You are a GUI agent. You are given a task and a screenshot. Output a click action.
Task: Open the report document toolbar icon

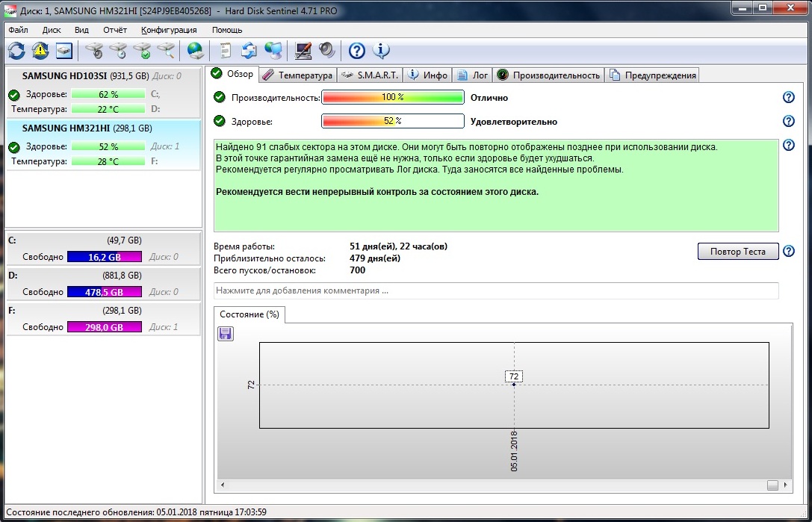click(225, 51)
